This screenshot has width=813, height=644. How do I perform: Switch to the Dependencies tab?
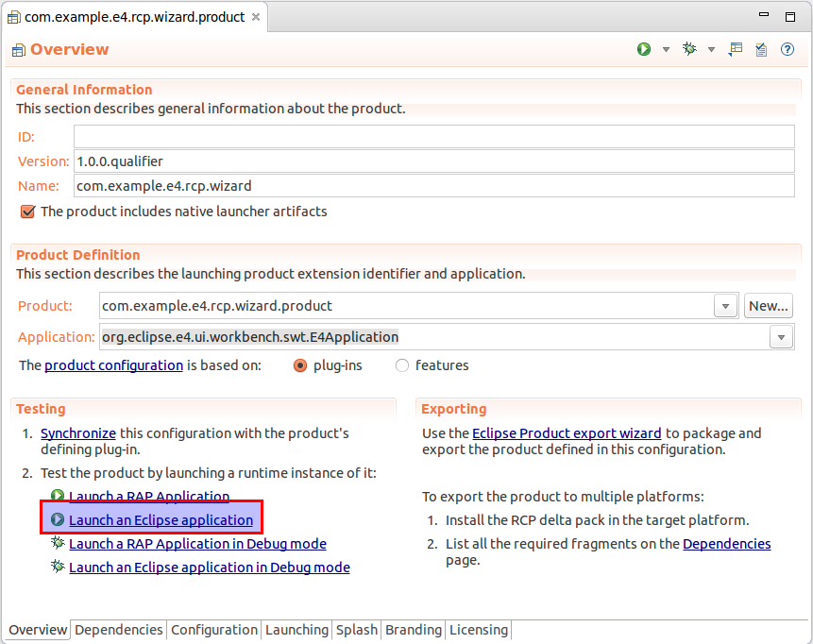click(x=119, y=630)
